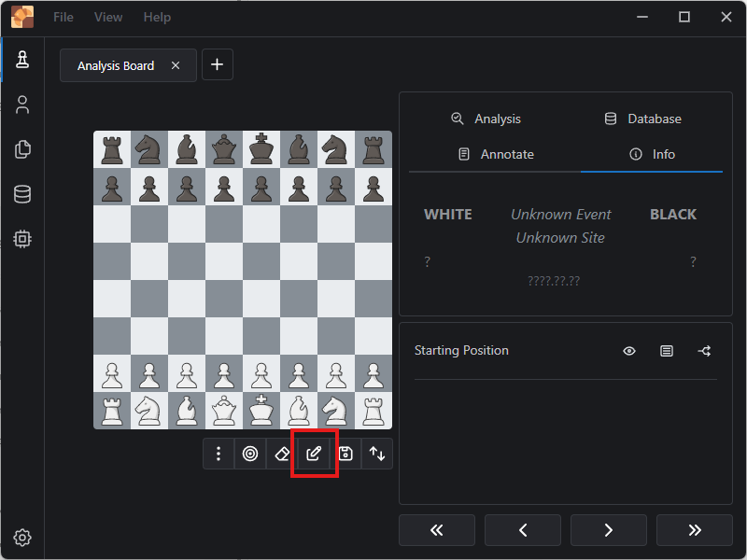Open the File menu
Screen dimensions: 747x560
63,17
